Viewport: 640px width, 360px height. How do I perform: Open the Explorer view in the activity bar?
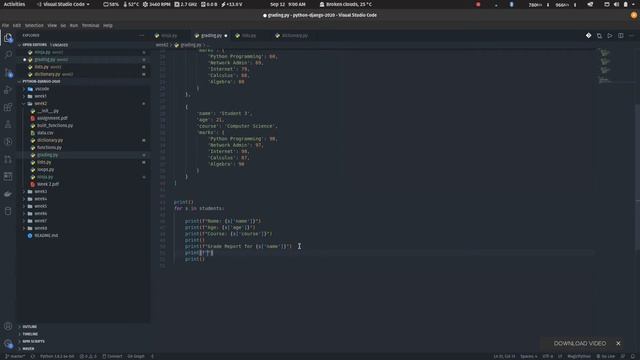click(x=8, y=38)
